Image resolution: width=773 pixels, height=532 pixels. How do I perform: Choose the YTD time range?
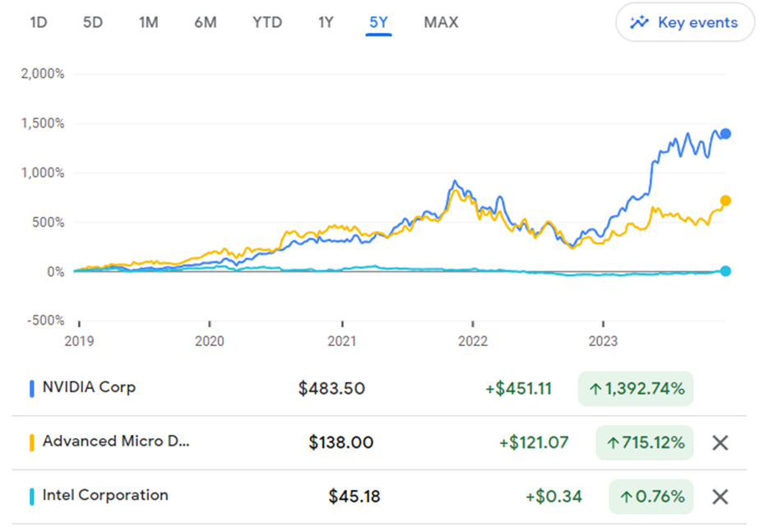tap(266, 22)
